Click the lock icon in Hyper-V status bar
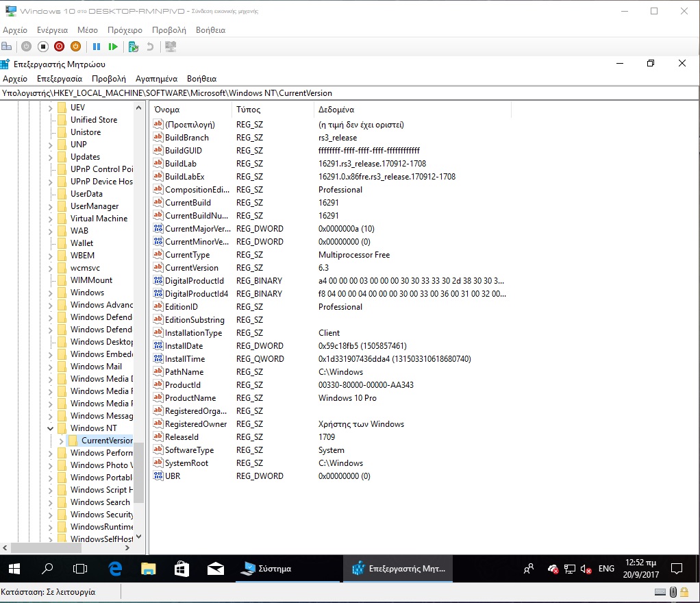 684,592
